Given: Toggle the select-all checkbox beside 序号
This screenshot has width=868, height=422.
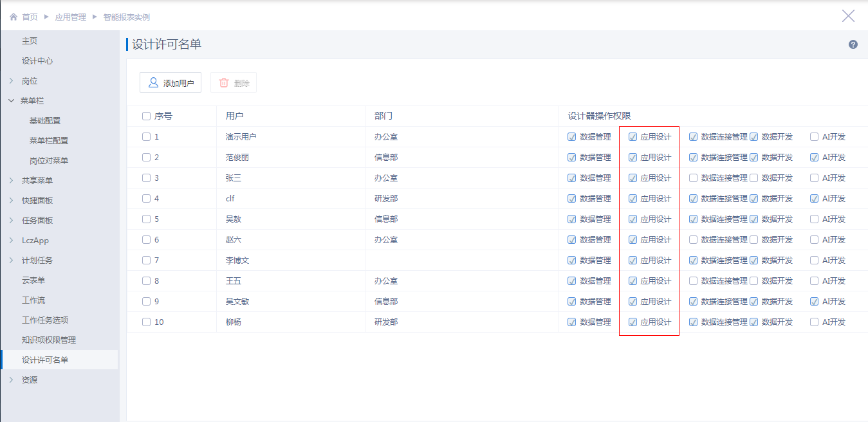Looking at the screenshot, I should (146, 116).
